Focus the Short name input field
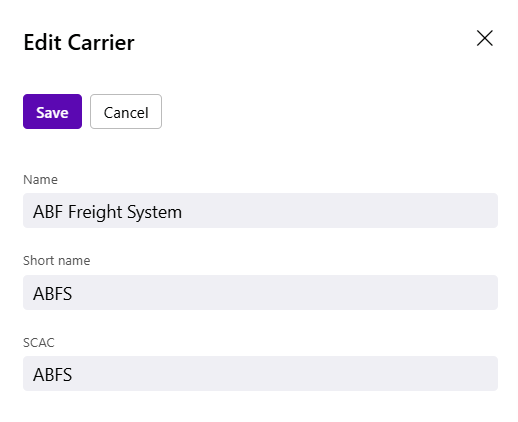518x422 pixels. coord(260,292)
